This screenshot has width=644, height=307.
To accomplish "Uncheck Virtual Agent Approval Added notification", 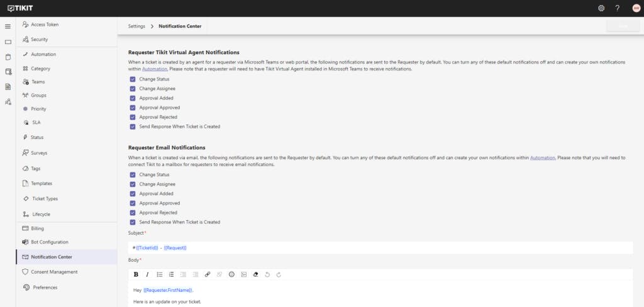I will (x=133, y=98).
